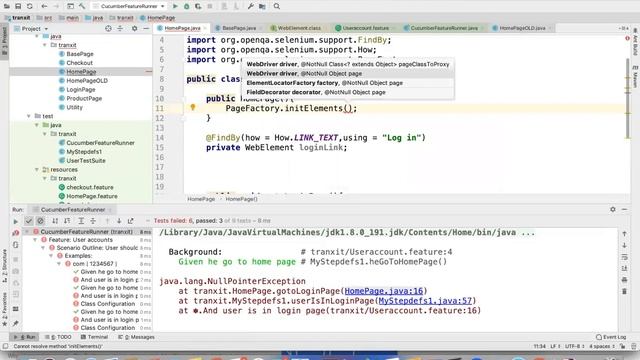Open Project panel gear options
Viewport: 640px width, 360px height.
pyautogui.click(x=134, y=28)
